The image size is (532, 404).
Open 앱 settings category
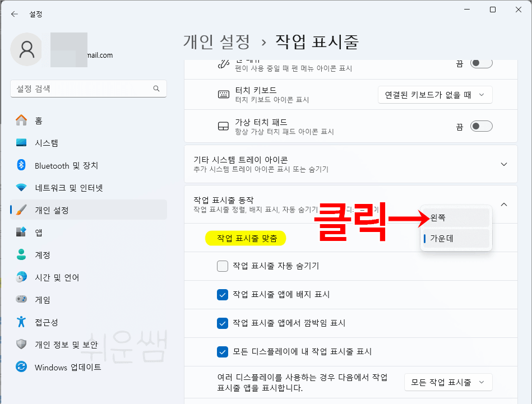89,233
